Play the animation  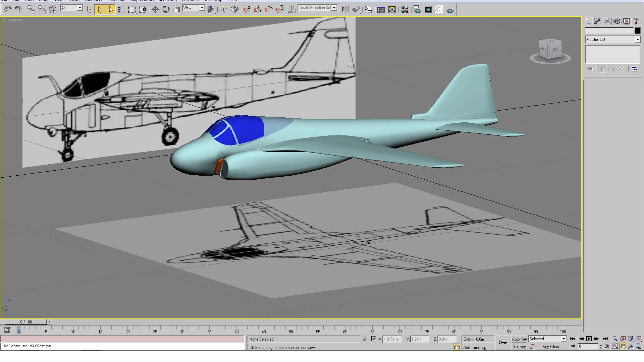coord(589,339)
